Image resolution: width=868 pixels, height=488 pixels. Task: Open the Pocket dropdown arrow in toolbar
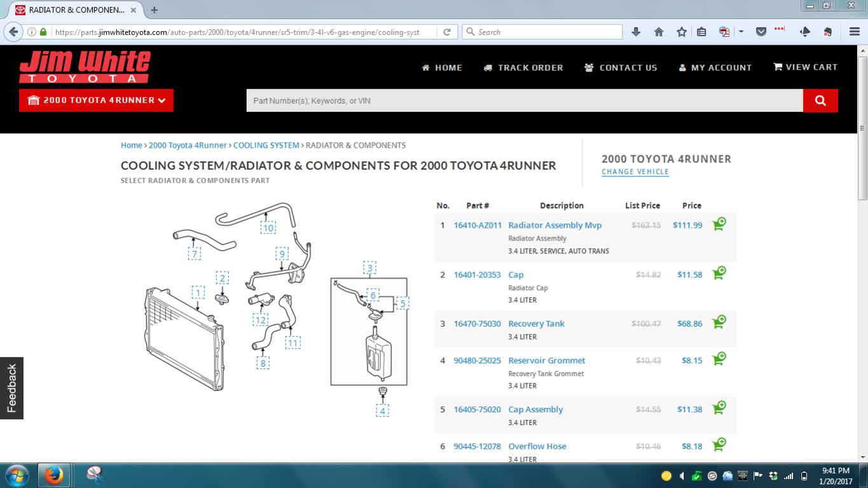(x=741, y=32)
